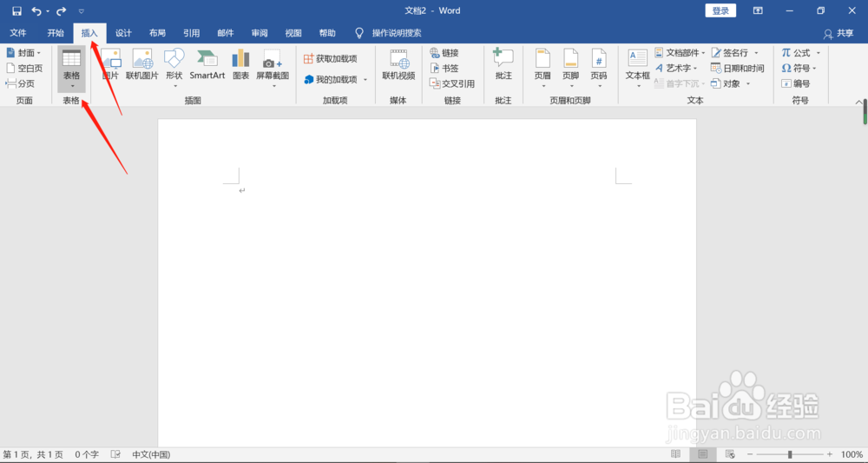Click the 100% zoom level
The height and width of the screenshot is (463, 868).
852,454
